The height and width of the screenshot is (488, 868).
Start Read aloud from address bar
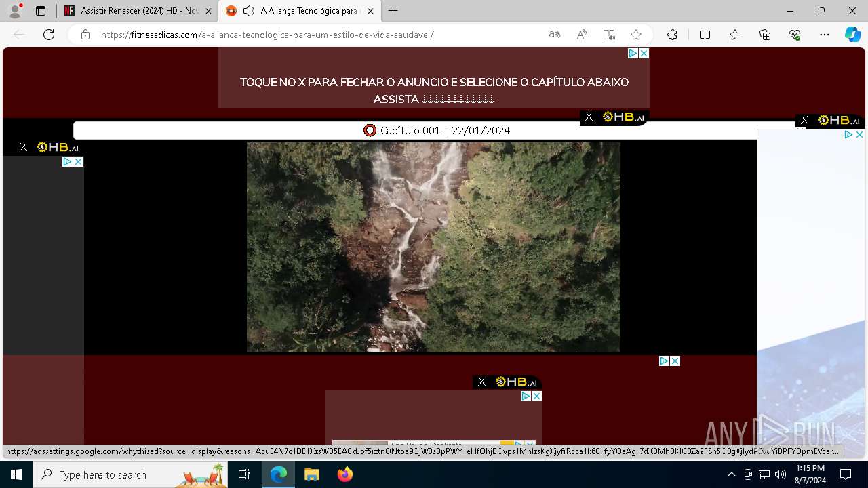[582, 35]
